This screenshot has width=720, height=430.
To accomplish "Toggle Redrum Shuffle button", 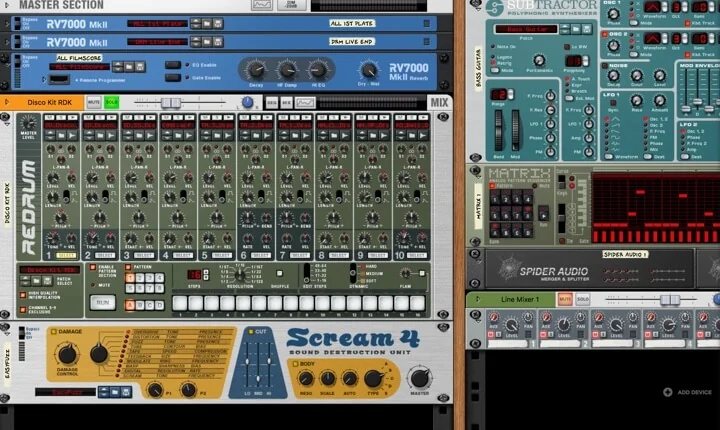I will click(x=279, y=273).
